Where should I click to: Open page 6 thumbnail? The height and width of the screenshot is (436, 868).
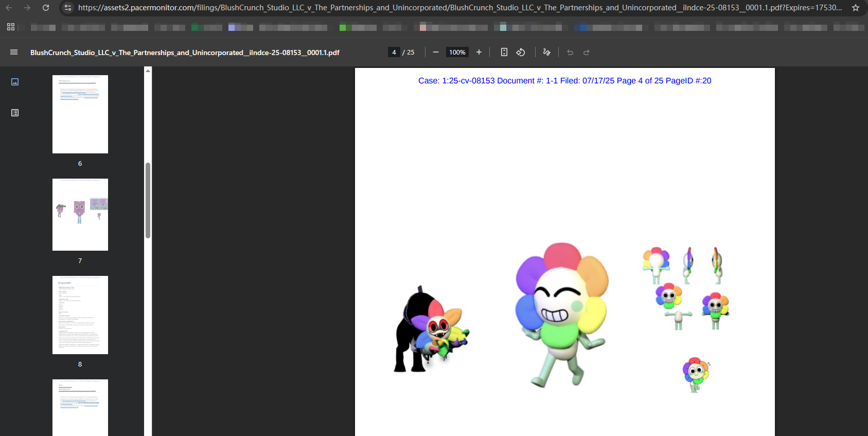[x=80, y=114]
